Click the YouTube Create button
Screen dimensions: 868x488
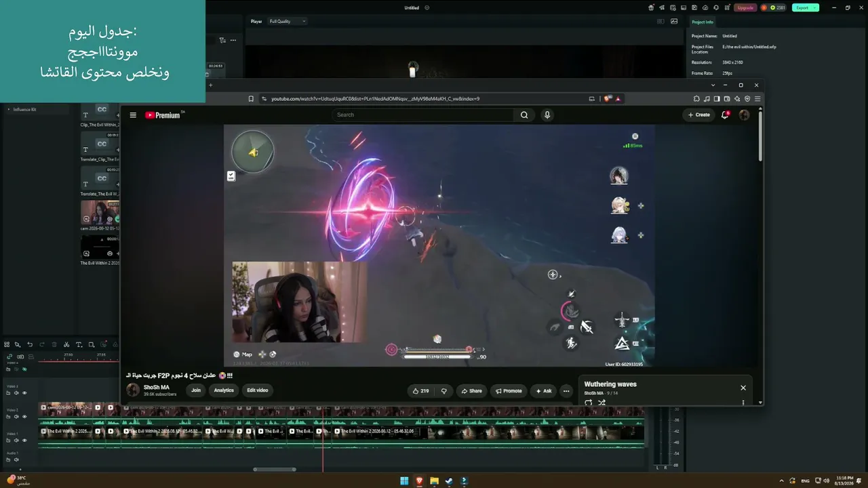pyautogui.click(x=698, y=115)
